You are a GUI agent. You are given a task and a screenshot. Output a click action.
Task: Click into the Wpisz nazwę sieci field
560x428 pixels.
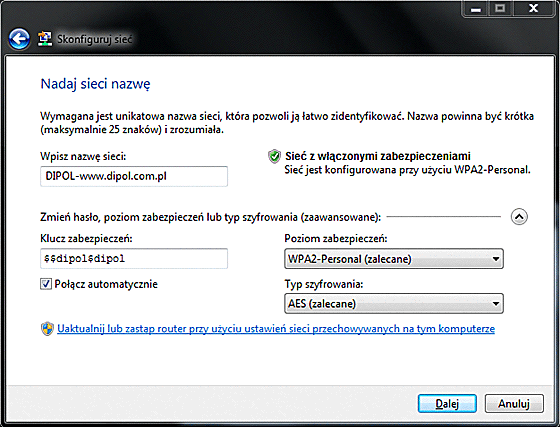[x=134, y=176]
